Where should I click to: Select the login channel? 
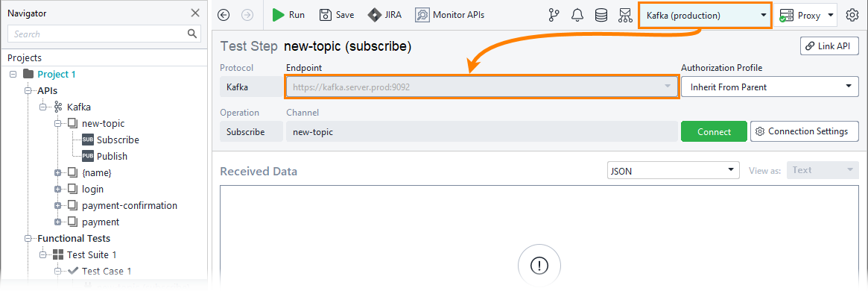92,189
